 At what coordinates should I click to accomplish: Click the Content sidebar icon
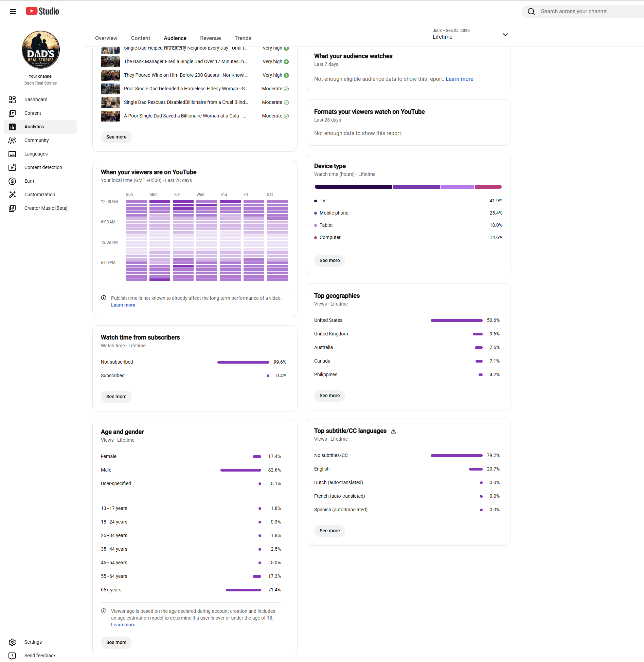coord(12,113)
